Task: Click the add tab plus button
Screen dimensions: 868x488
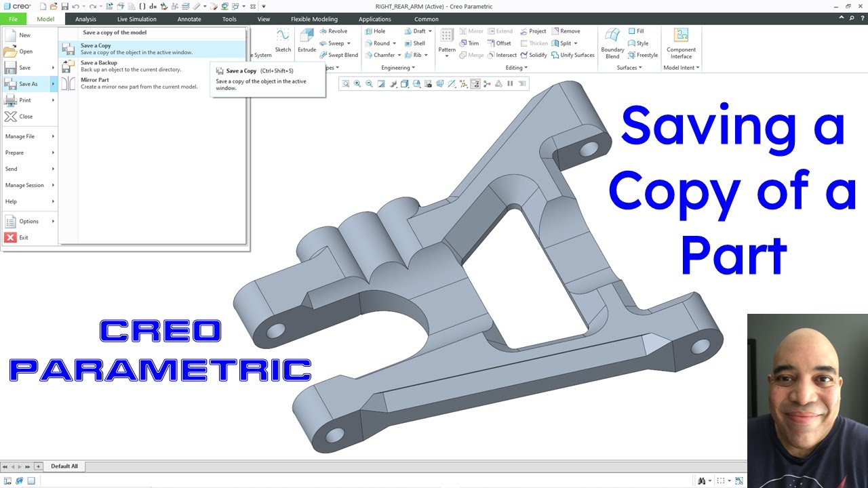Action: [39, 466]
